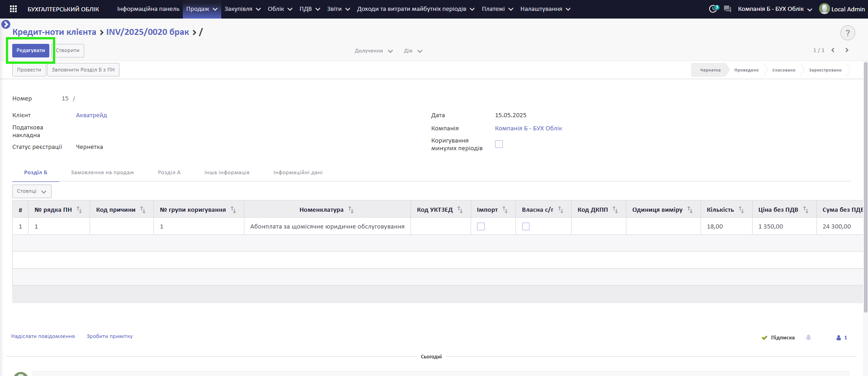Image resolution: width=868 pixels, height=376 pixels.
Task: Click the Абонплата за щомісячне юридичне обслуговування cell
Action: pyautogui.click(x=327, y=226)
